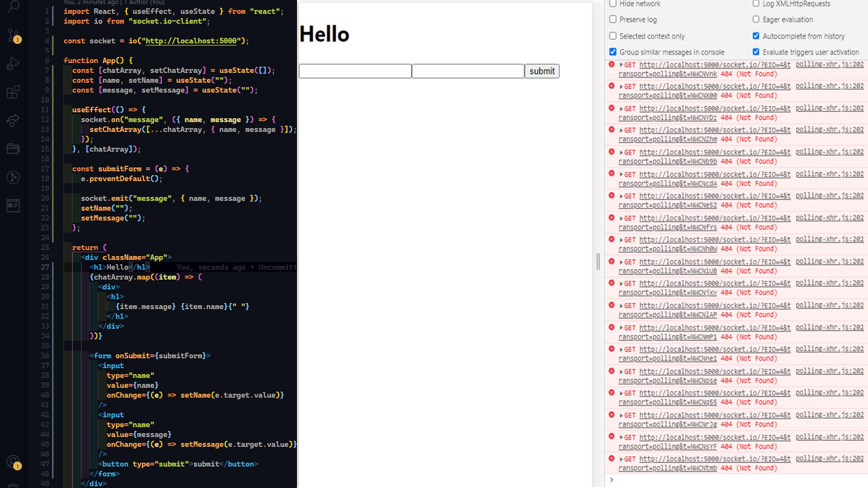Open the Run and Debug panel
868x488 pixels.
click(13, 63)
